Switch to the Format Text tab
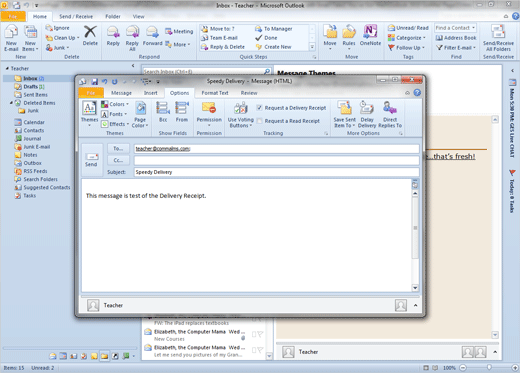The image size is (520, 373). pyautogui.click(x=215, y=93)
